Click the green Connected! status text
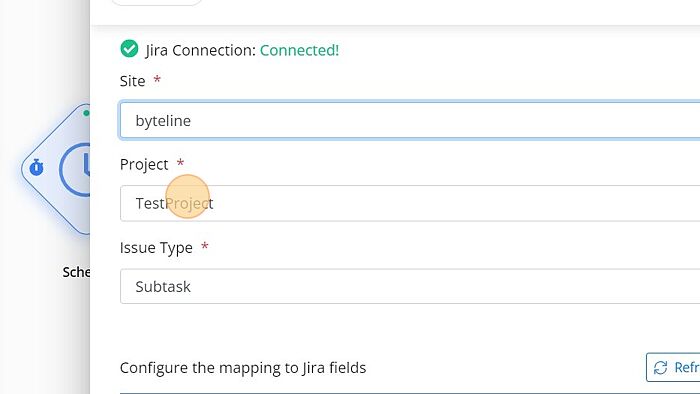Viewport: 700px width, 394px height. [x=299, y=50]
